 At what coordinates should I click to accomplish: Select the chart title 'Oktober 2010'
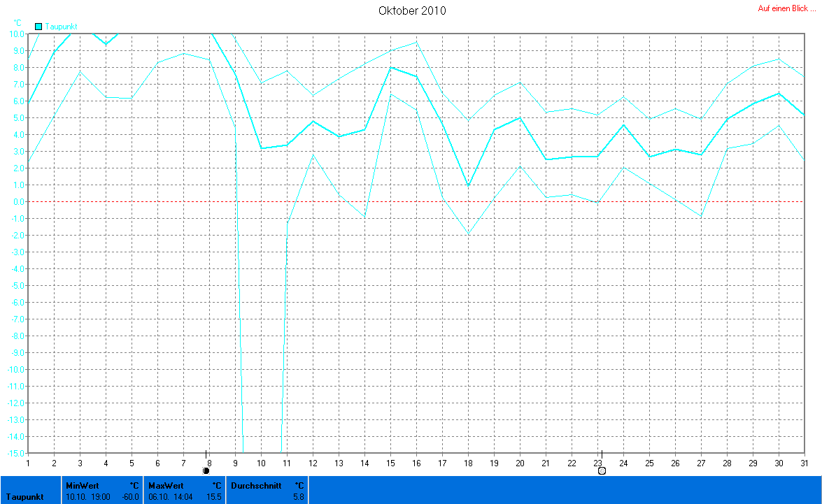(412, 10)
